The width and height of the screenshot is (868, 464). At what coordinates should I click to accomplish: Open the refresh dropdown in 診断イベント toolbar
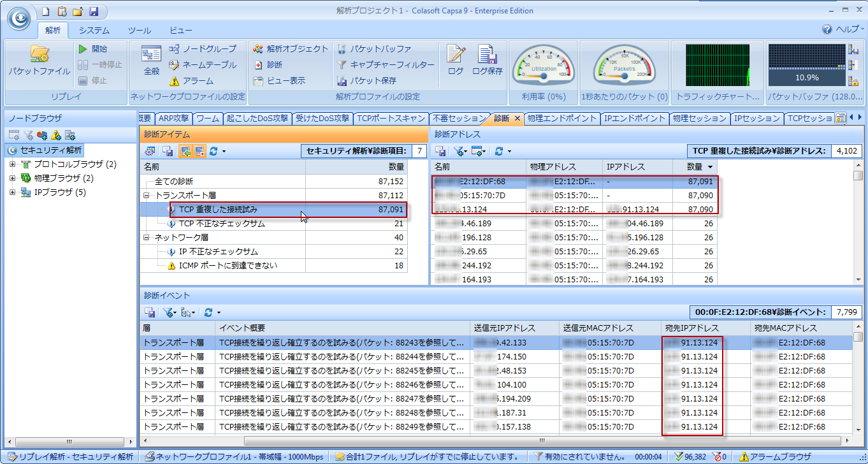[219, 312]
